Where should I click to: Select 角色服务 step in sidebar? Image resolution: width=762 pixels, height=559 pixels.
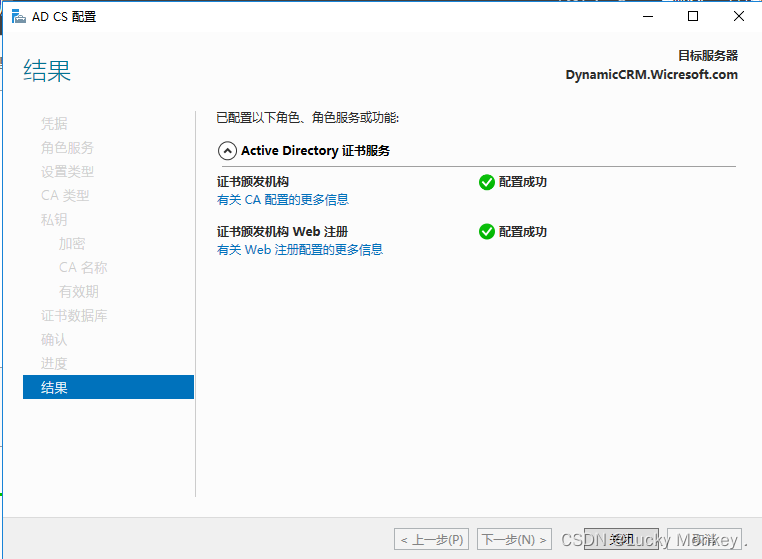click(67, 148)
